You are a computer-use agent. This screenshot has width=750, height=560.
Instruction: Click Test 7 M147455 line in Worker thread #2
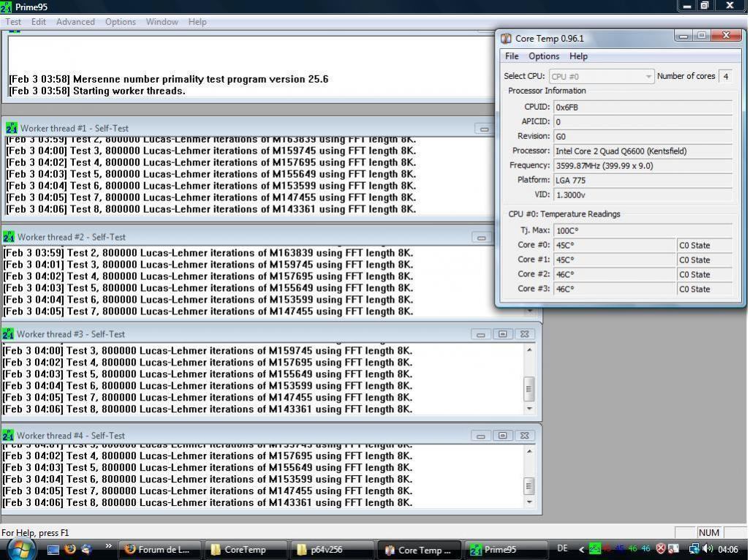click(x=208, y=311)
